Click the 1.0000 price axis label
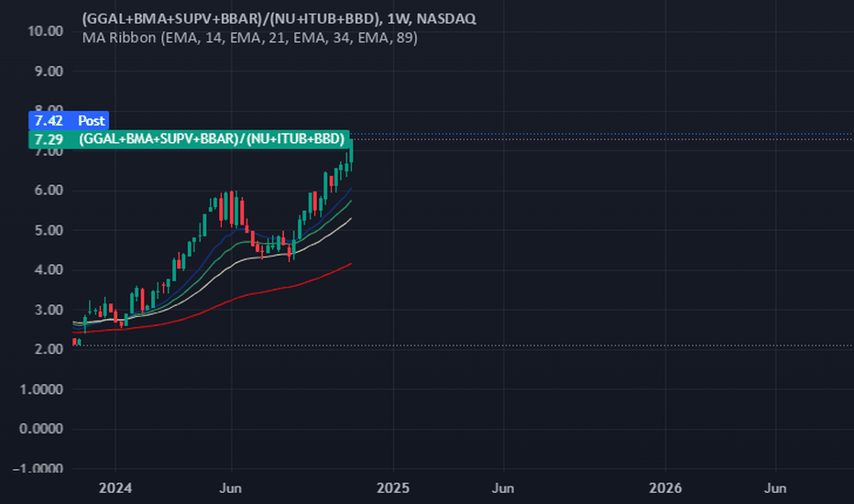854x504 pixels. pyautogui.click(x=41, y=389)
